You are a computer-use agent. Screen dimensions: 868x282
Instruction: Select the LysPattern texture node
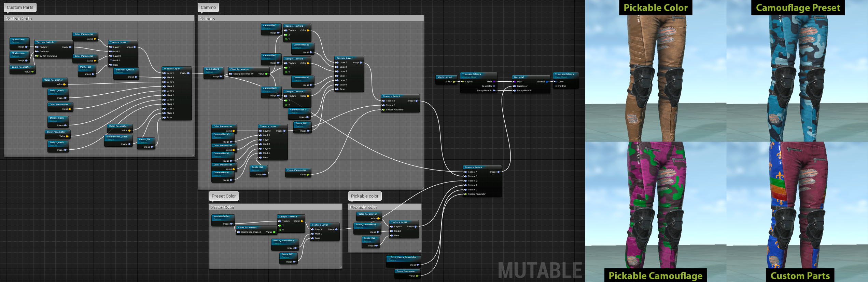click(19, 43)
